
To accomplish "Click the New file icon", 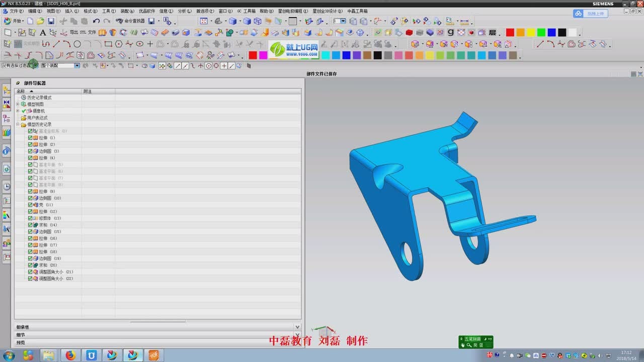I will pyautogui.click(x=30, y=21).
